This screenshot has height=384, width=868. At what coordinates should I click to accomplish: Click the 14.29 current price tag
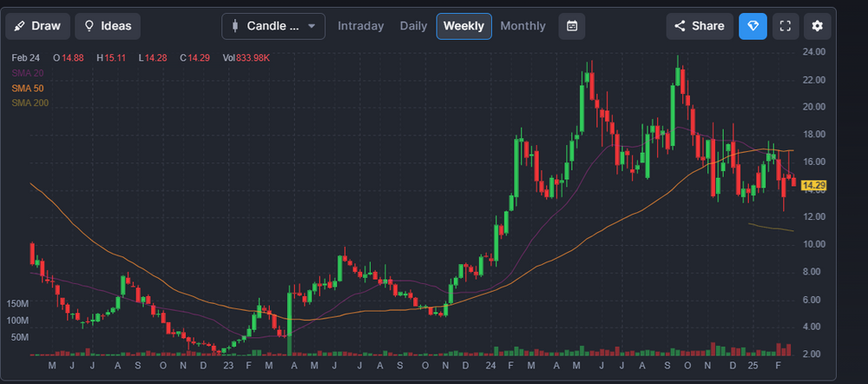tap(814, 185)
